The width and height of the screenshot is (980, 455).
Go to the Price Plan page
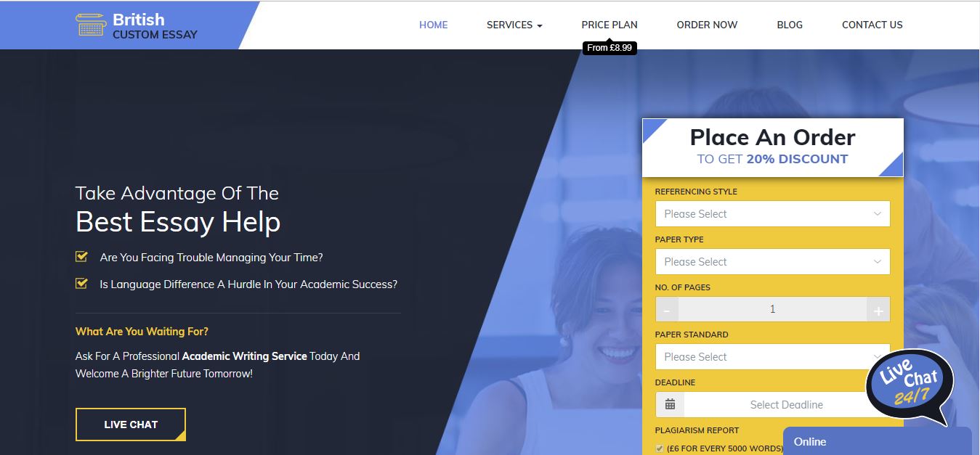tap(609, 25)
